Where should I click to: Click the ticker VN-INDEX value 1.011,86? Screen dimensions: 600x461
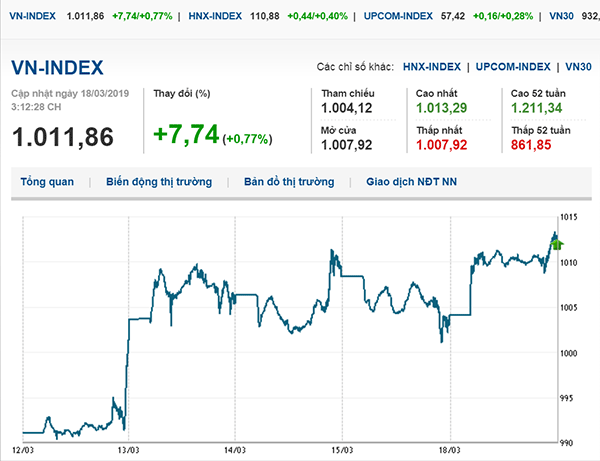85,16
